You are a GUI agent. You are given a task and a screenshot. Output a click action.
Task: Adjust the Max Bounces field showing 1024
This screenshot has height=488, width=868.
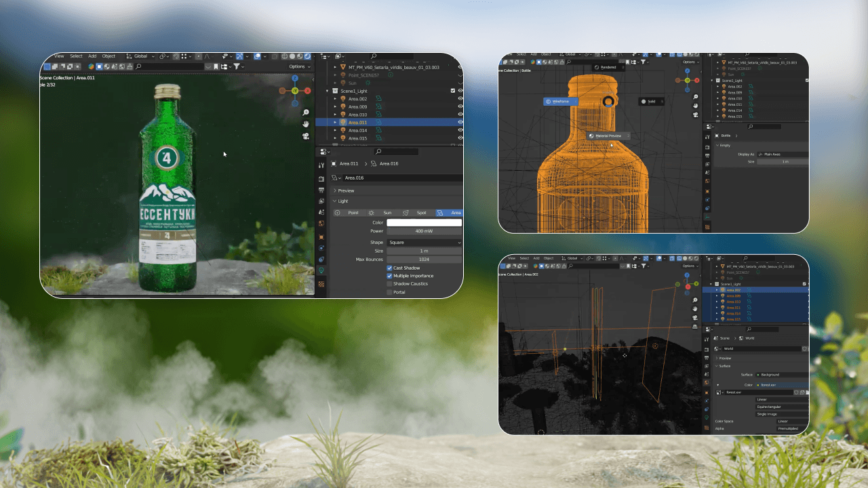click(425, 260)
